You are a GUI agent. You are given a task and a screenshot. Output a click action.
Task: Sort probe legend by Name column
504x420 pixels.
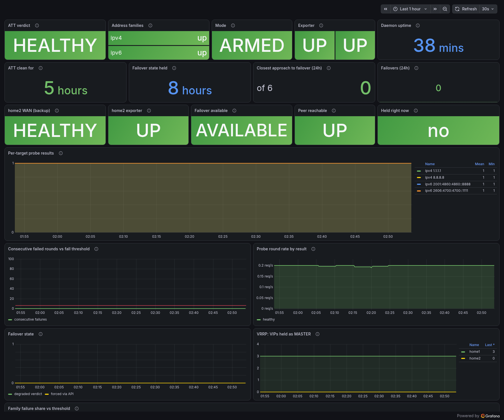(x=430, y=164)
